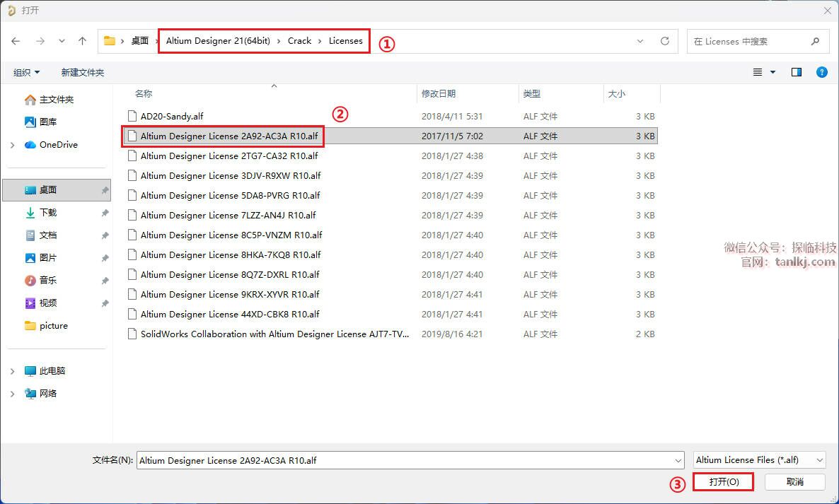Open the 组织 menu
This screenshot has height=504, width=839.
pyautogui.click(x=26, y=72)
